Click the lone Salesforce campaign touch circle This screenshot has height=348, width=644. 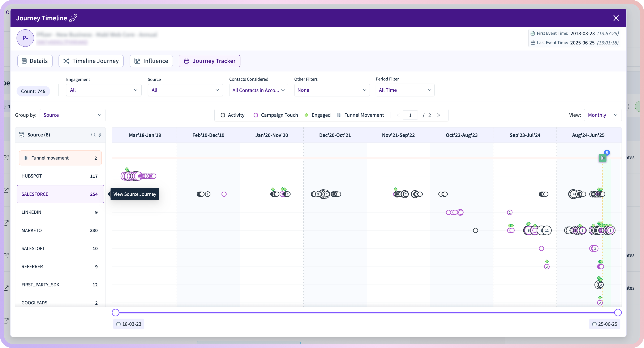224,194
